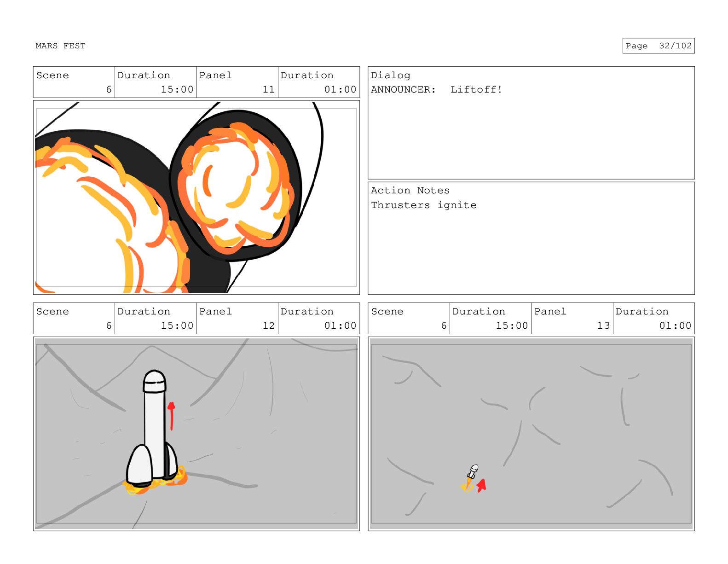Click Scene number 6 above panel 11

point(109,89)
